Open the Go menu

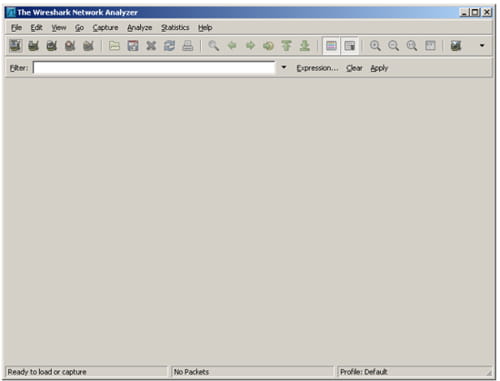point(79,28)
